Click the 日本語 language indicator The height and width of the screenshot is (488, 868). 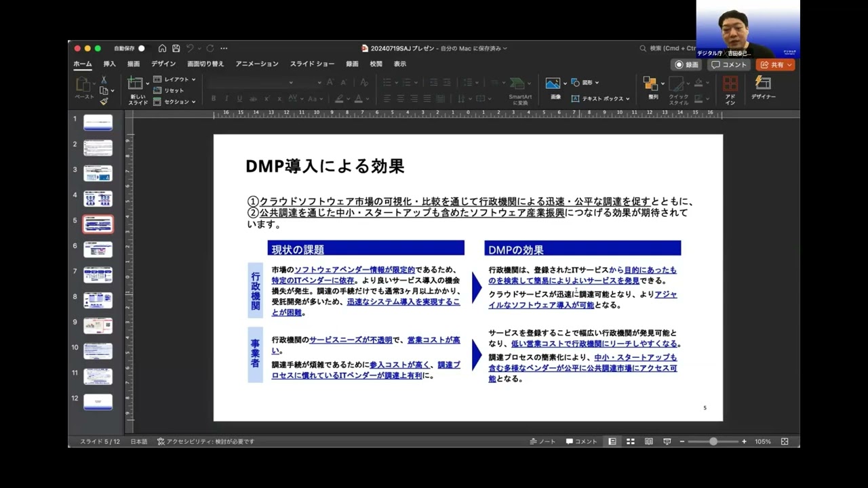click(x=138, y=441)
